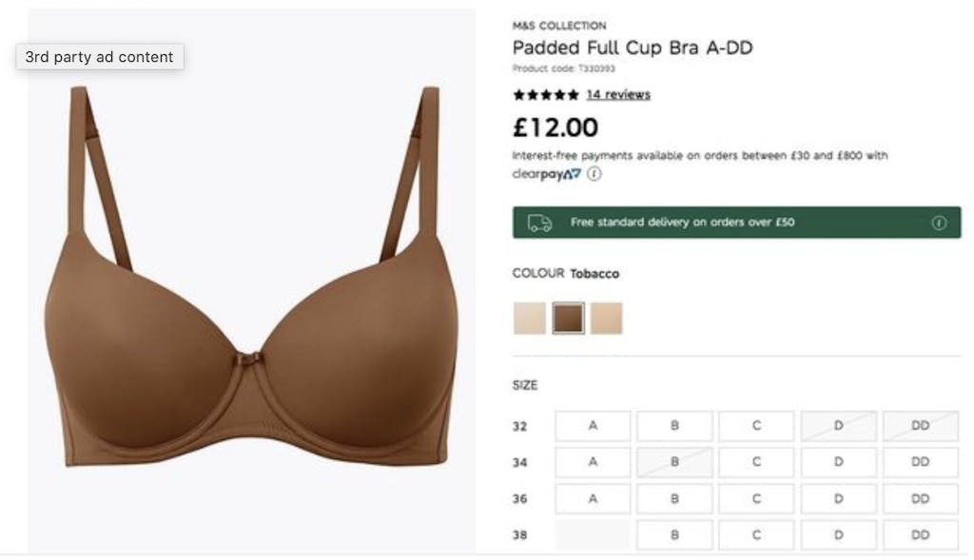Click the delivery banner info icon
Viewport: 974px width, 560px height.
(x=939, y=222)
